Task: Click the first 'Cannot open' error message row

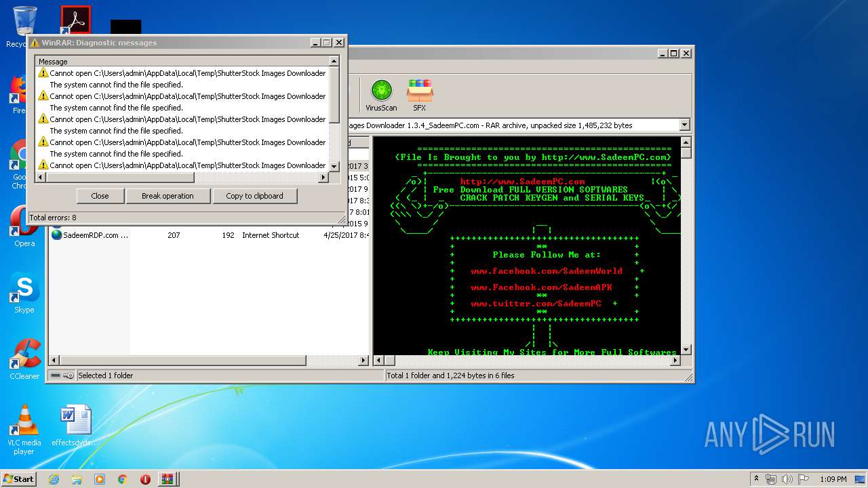Action: (x=182, y=73)
